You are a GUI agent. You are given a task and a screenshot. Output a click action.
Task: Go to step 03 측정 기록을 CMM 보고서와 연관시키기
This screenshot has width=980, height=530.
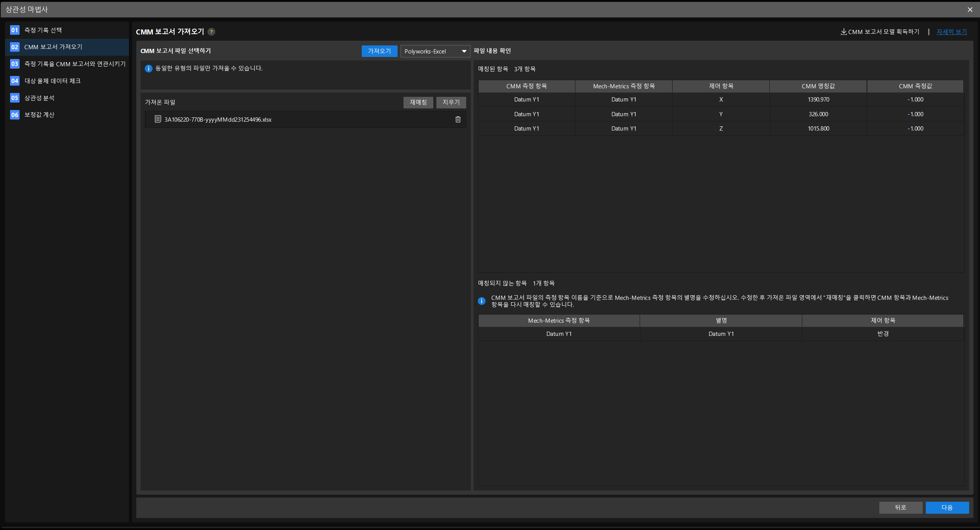67,64
